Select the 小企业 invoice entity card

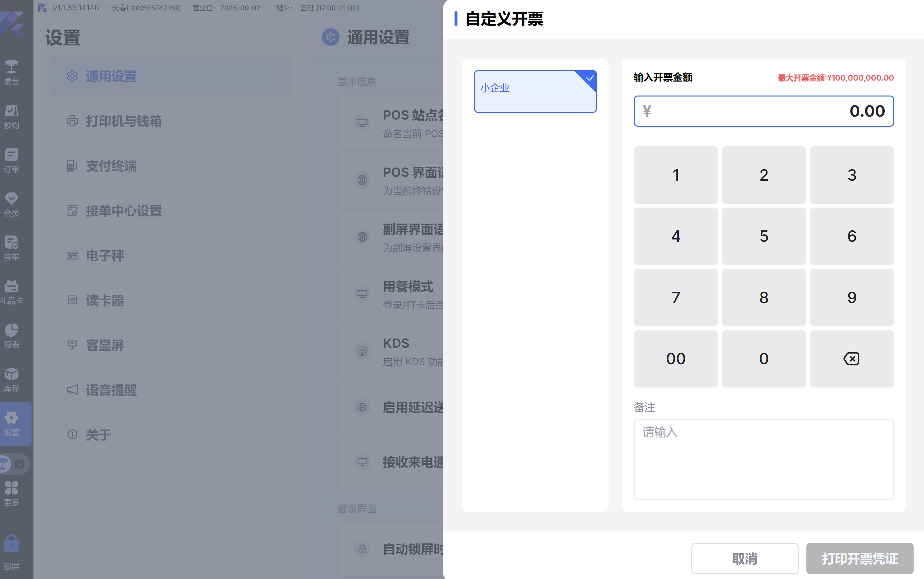pyautogui.click(x=535, y=91)
